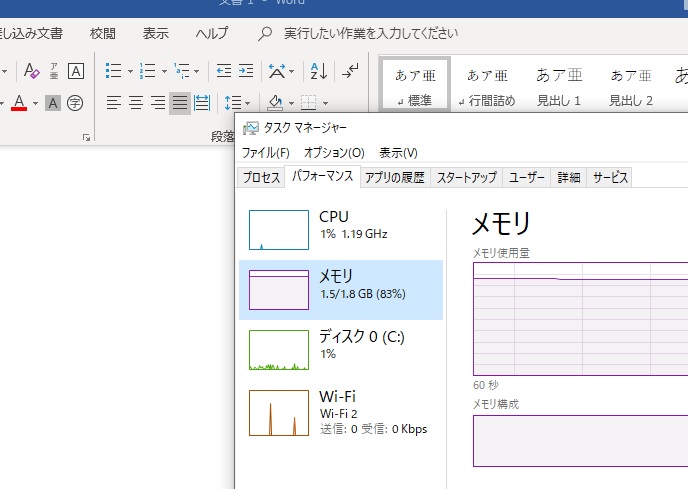
Task: Switch to the プロセス tab
Action: tap(261, 177)
